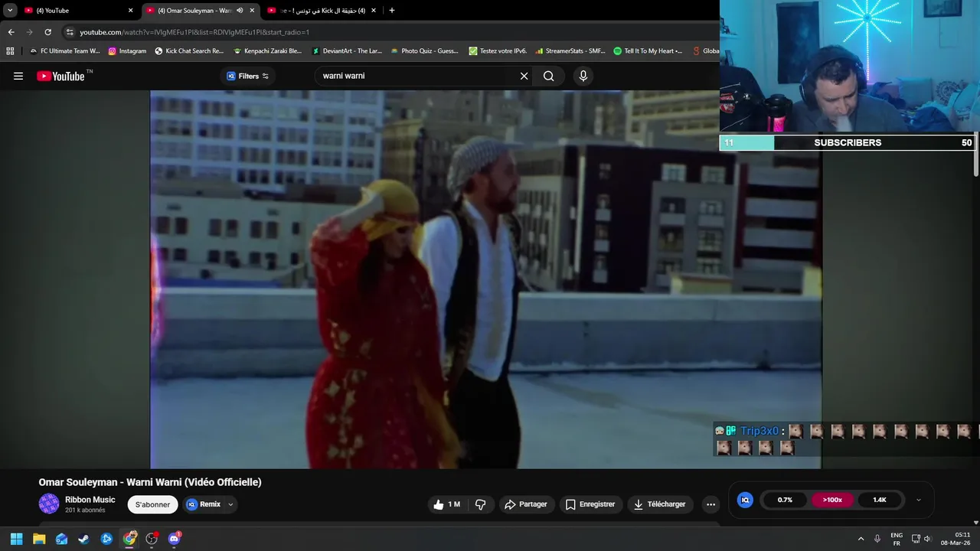This screenshot has width=980, height=551.
Task: Click the S'abonner subscribe button
Action: pyautogui.click(x=152, y=504)
